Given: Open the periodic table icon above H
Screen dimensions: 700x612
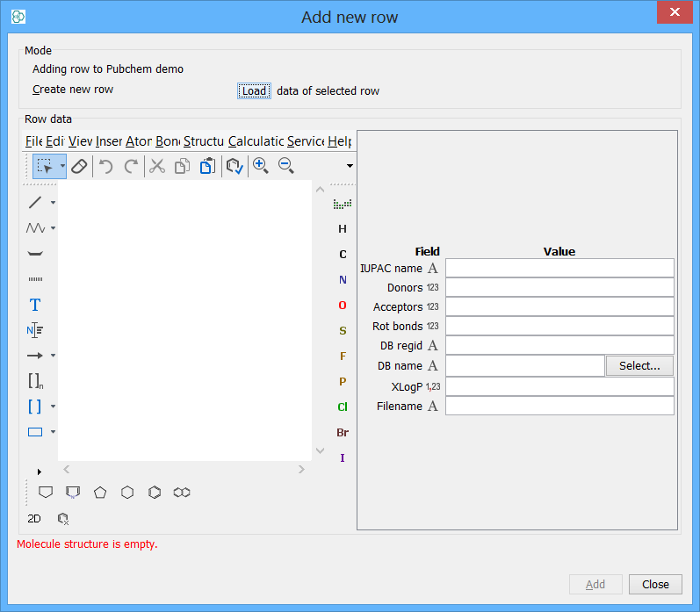Looking at the screenshot, I should tap(343, 204).
